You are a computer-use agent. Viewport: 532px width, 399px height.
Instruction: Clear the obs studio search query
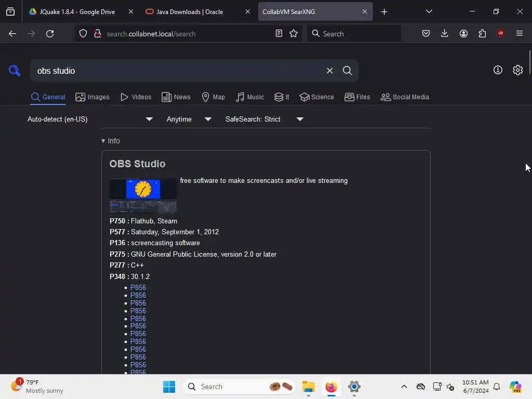coord(330,71)
